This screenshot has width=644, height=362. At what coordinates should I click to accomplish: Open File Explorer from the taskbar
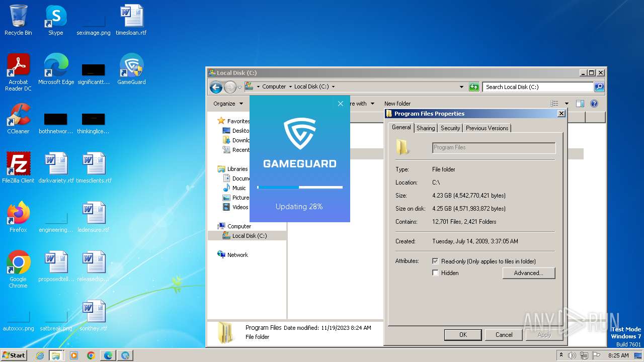pos(56,355)
